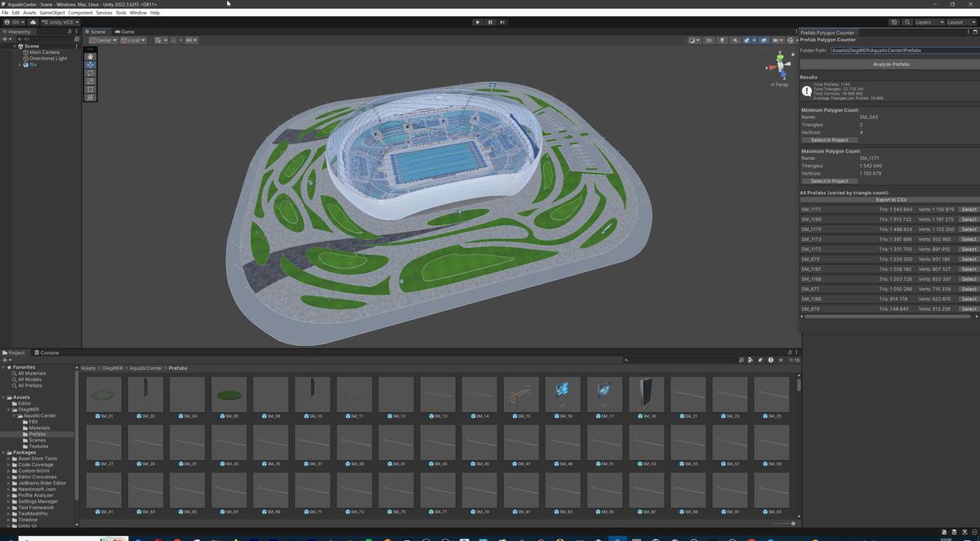Click the Folder Path input field

click(905, 51)
